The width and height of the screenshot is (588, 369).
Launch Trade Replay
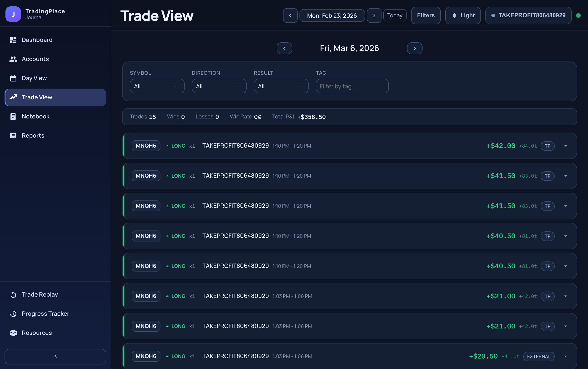(40, 294)
